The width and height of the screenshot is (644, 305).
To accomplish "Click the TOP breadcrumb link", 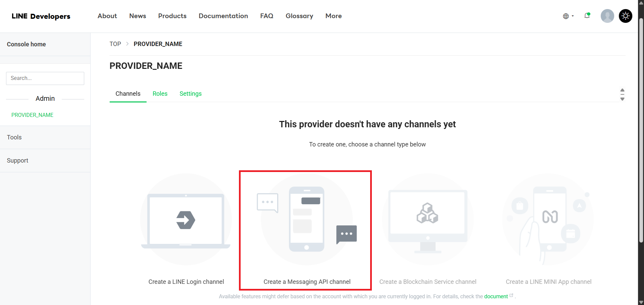I will pyautogui.click(x=115, y=44).
